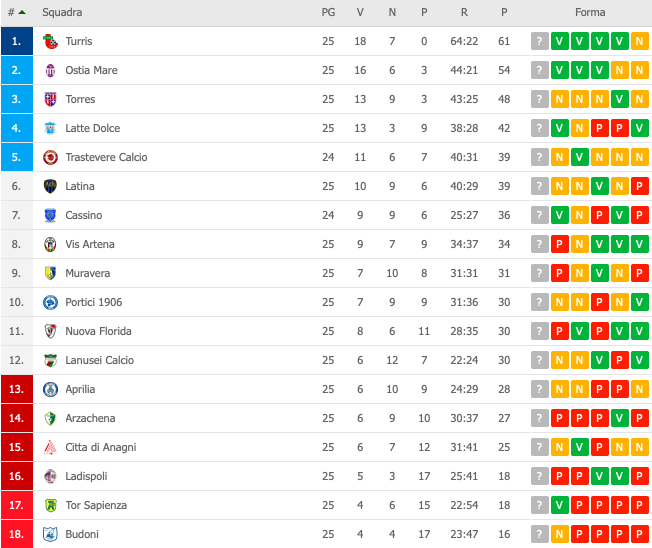Open the Nuova Florida team link
This screenshot has width=652, height=548.
[99, 331]
